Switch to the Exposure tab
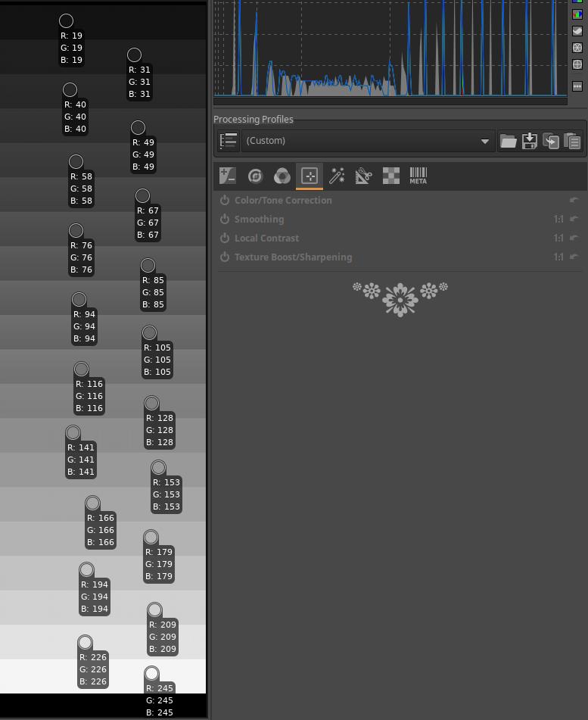Image resolution: width=588 pixels, height=720 pixels. (x=228, y=176)
